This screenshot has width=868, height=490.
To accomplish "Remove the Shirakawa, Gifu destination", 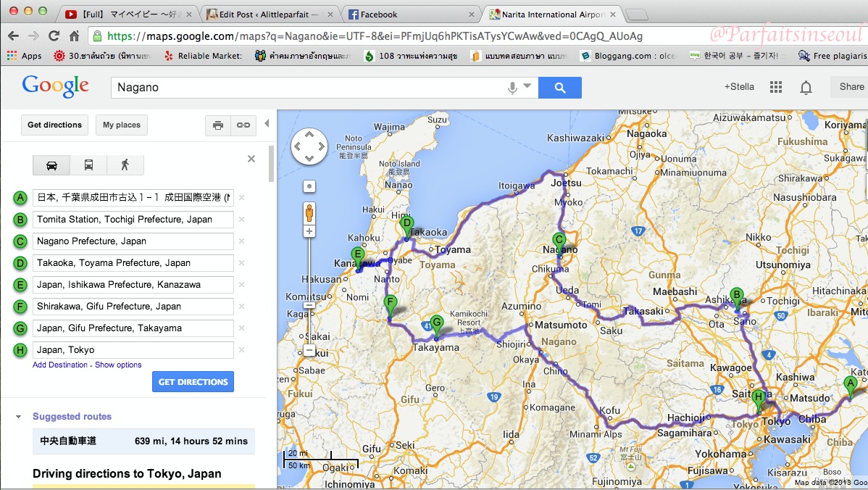I will tap(241, 306).
